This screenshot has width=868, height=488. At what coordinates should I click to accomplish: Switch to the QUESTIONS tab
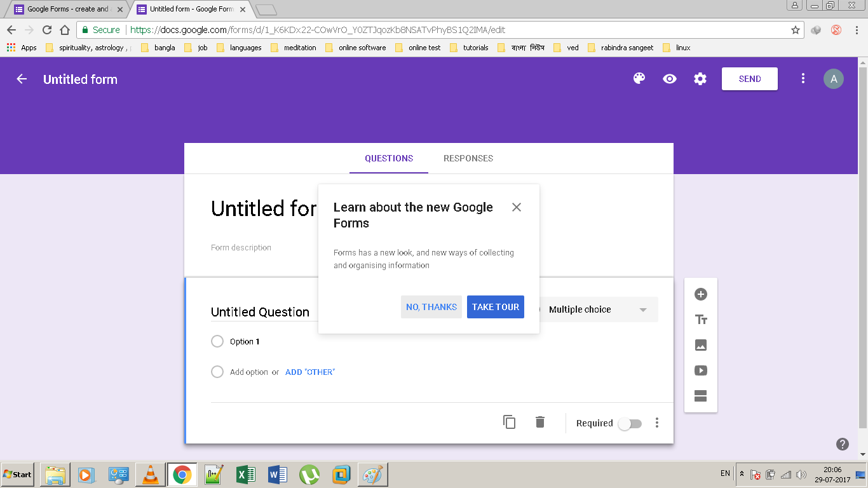[389, 158]
